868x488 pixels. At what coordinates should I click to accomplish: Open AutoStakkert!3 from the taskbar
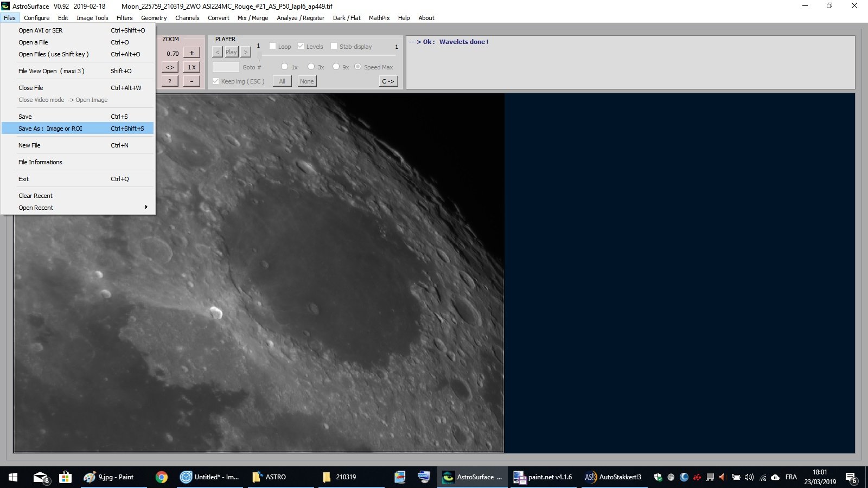point(613,477)
